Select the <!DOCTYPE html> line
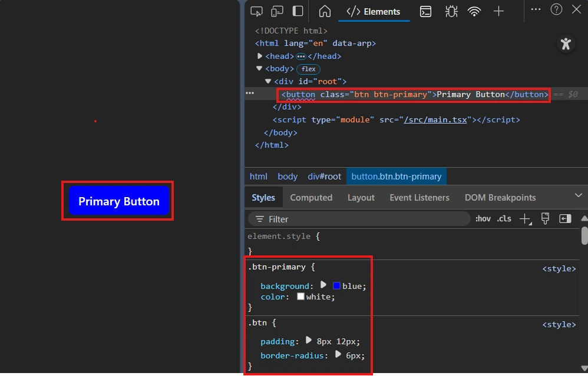588x376 pixels. pyautogui.click(x=292, y=31)
